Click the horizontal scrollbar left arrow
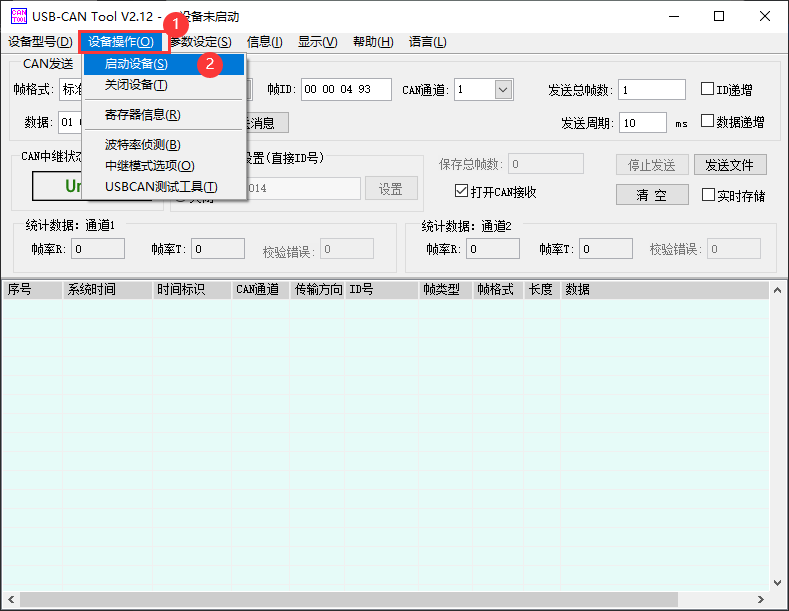789x611 pixels. click(11, 599)
